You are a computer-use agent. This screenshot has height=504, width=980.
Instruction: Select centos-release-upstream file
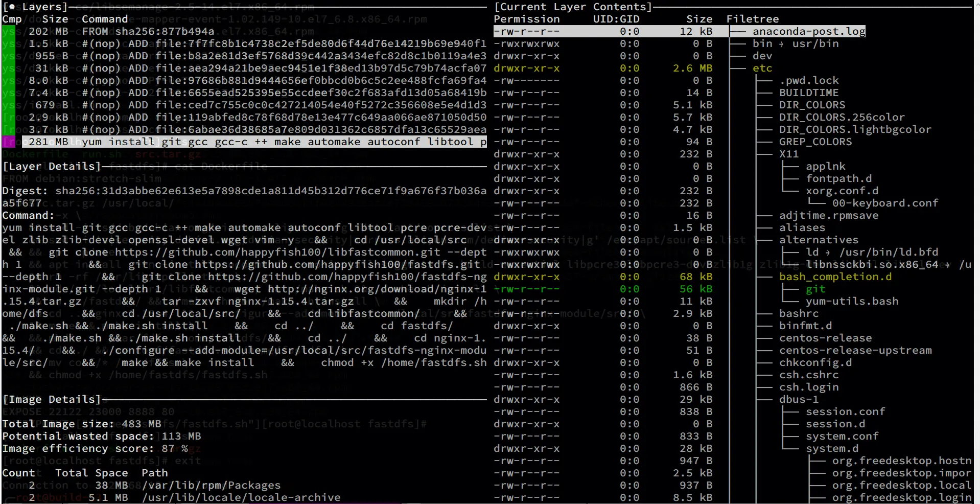tap(855, 350)
